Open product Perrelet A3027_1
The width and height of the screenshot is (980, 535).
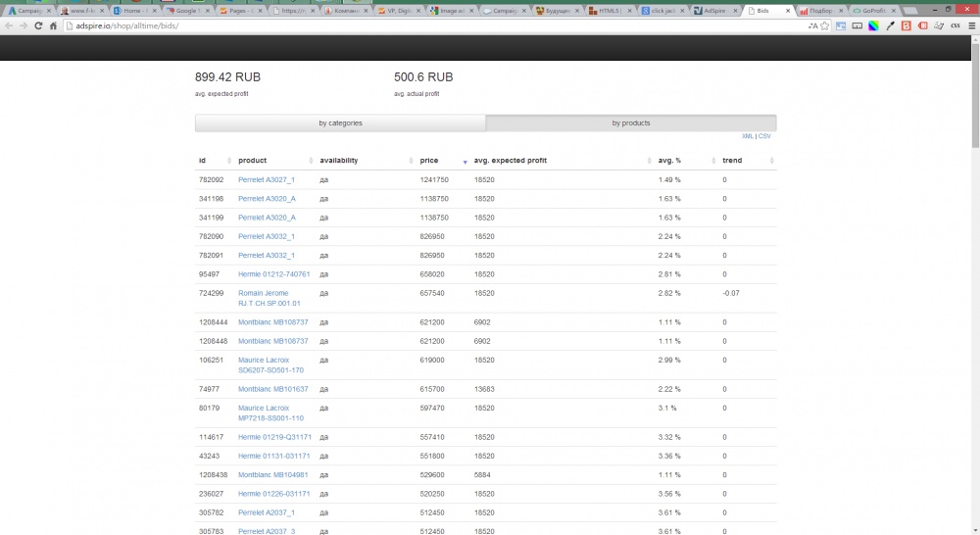click(267, 180)
